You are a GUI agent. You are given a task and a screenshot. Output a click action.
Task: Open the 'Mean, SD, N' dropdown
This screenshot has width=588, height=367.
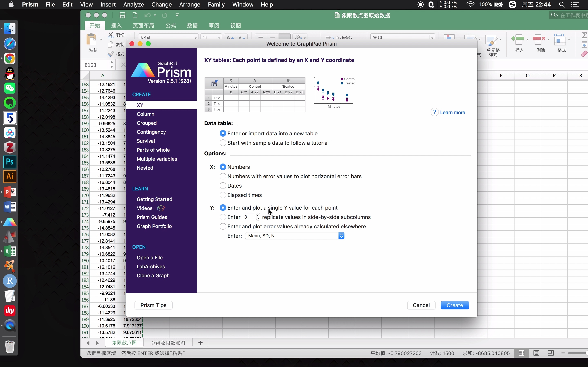coord(341,235)
